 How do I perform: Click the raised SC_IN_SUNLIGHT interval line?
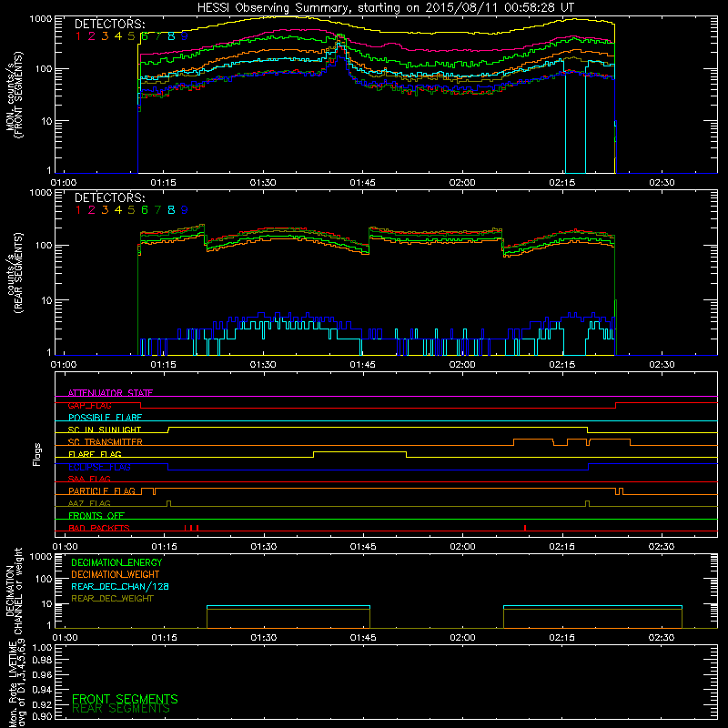[378, 427]
